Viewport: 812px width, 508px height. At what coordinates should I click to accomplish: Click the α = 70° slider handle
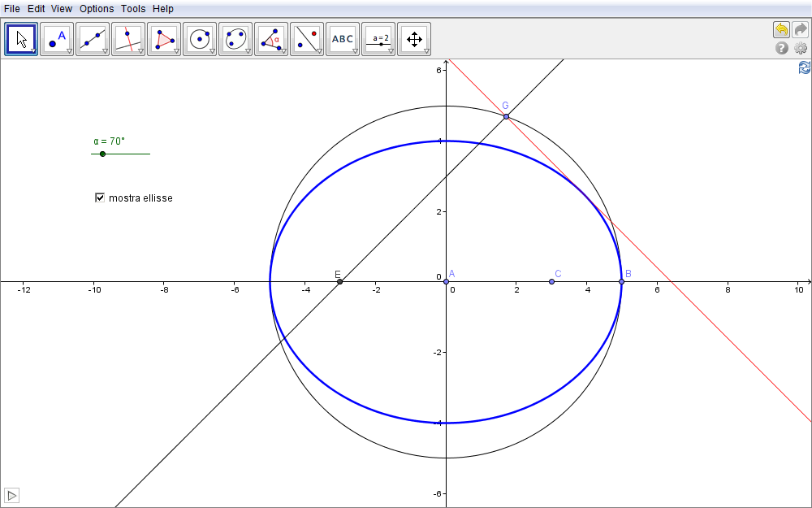[102, 154]
